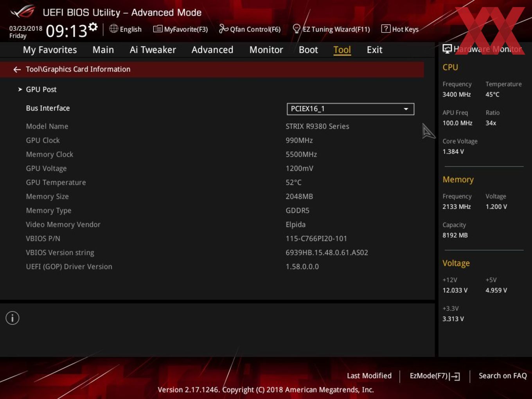Click the STRIX R9380 Series value
Screen dimensions: 532x399
click(317, 126)
